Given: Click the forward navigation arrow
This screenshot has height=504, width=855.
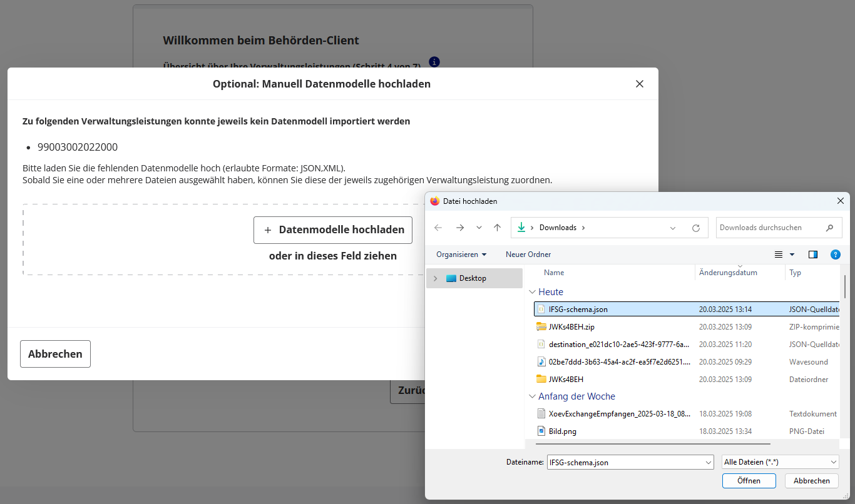Looking at the screenshot, I should pos(460,228).
